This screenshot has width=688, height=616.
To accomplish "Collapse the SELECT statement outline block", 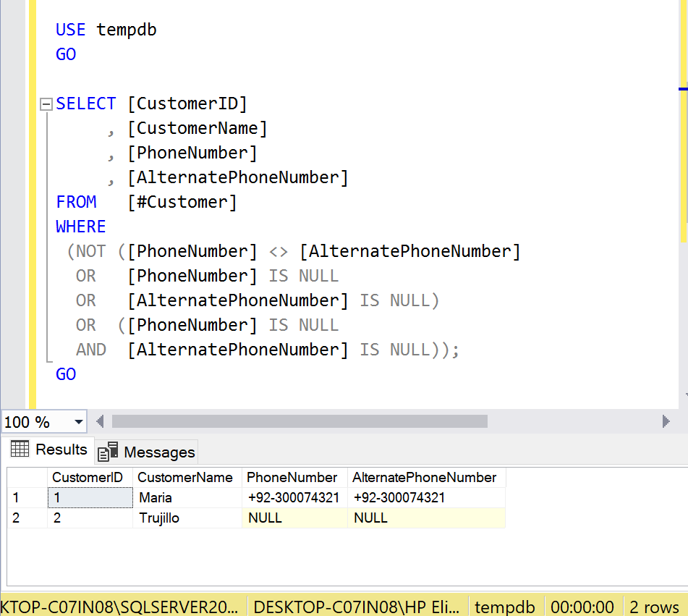I will [x=46, y=104].
